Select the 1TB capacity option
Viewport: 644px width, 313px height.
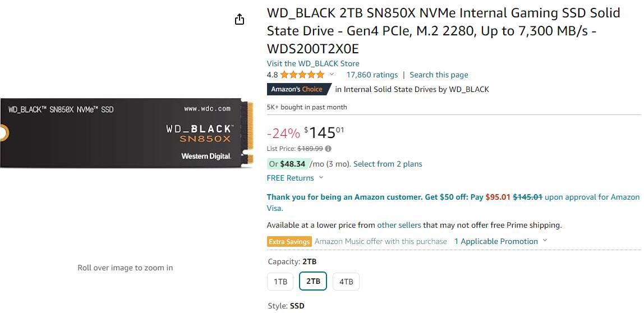(x=280, y=282)
